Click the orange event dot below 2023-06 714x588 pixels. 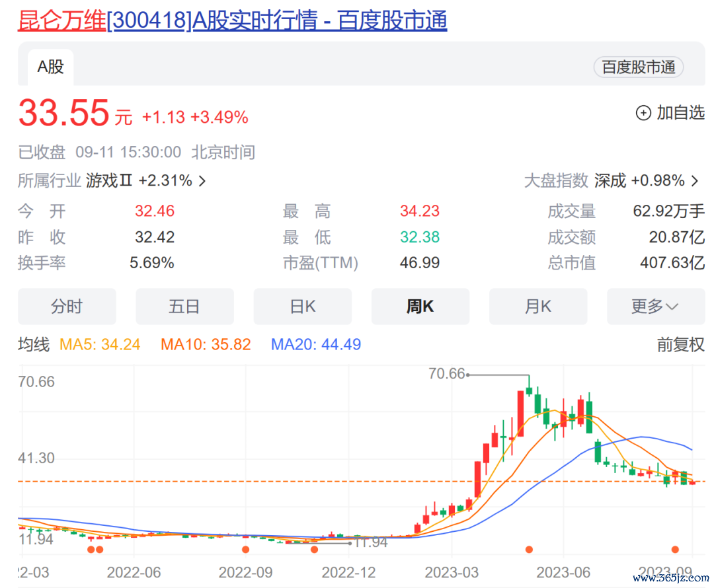(529, 549)
